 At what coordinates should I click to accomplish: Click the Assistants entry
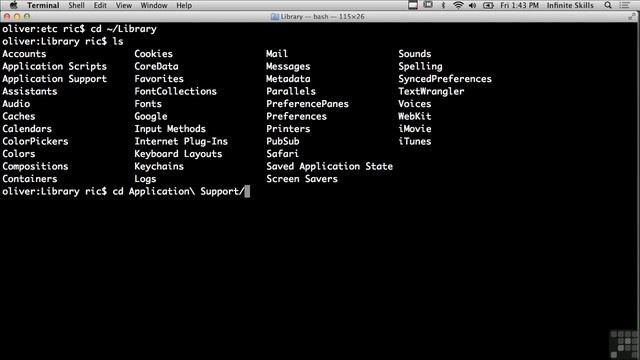(x=30, y=91)
